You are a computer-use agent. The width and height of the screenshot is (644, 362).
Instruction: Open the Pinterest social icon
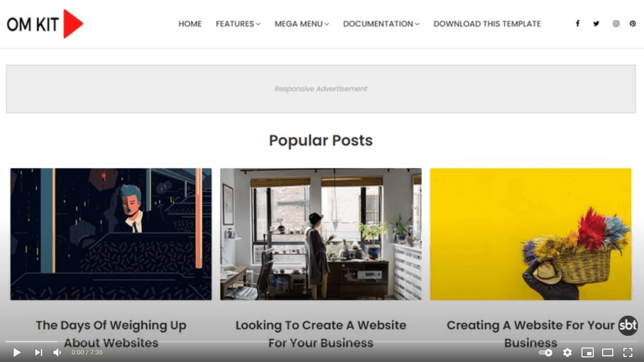[633, 24]
